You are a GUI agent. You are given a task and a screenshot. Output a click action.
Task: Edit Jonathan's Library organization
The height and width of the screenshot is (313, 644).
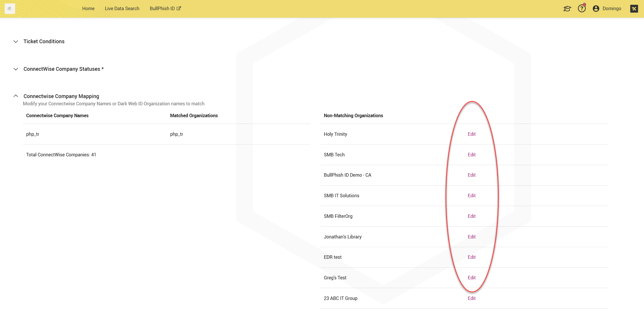tap(472, 237)
